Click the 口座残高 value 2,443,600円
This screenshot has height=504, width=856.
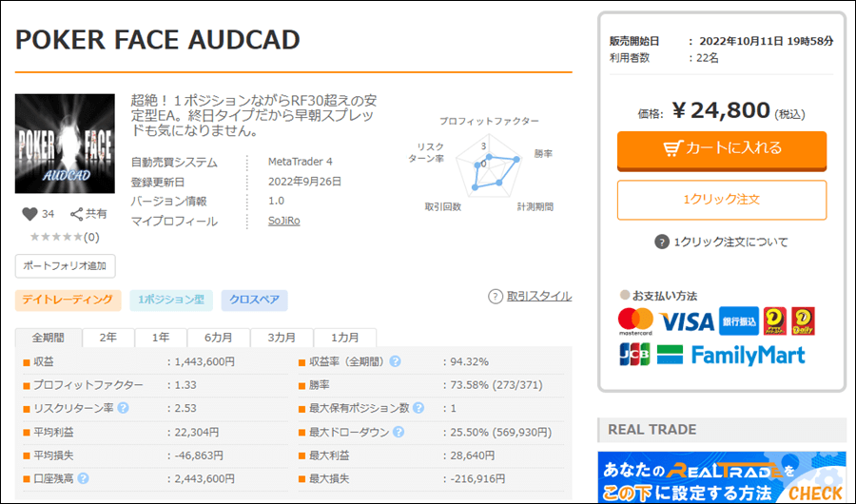pos(204,478)
